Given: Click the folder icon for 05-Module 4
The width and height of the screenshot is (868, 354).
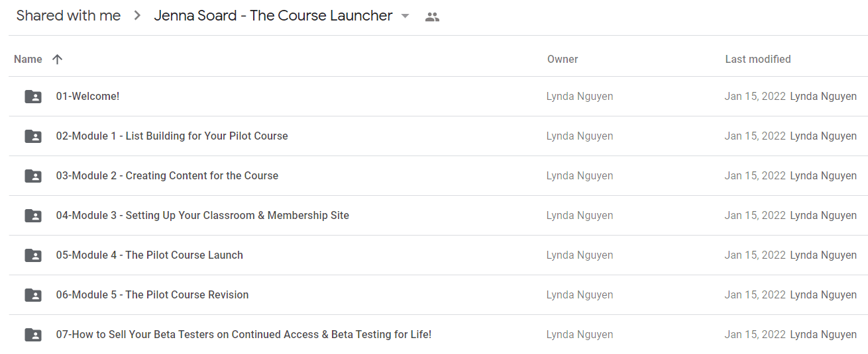Looking at the screenshot, I should tap(33, 255).
